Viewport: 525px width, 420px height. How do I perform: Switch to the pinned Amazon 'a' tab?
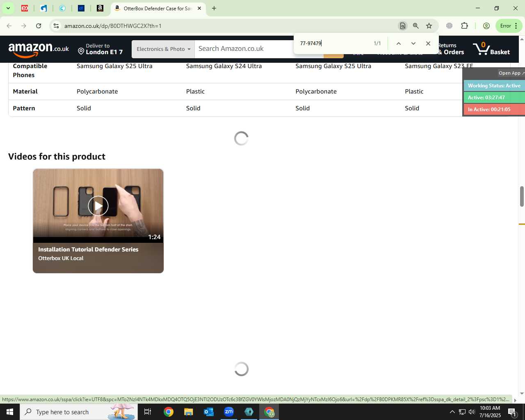click(x=100, y=8)
